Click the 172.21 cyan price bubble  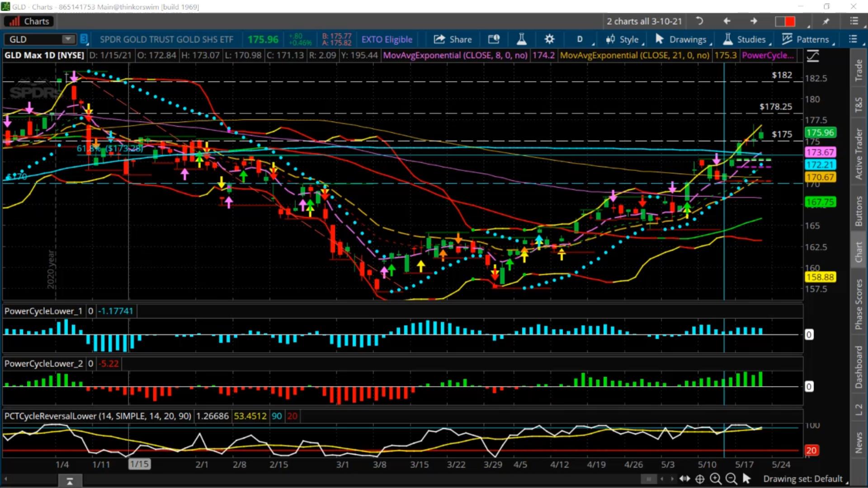pos(820,165)
